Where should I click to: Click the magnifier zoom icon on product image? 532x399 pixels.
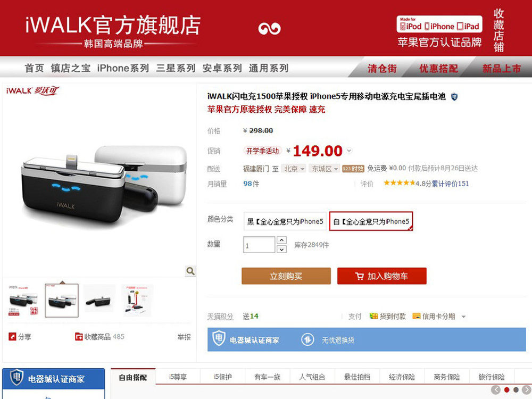click(x=190, y=271)
